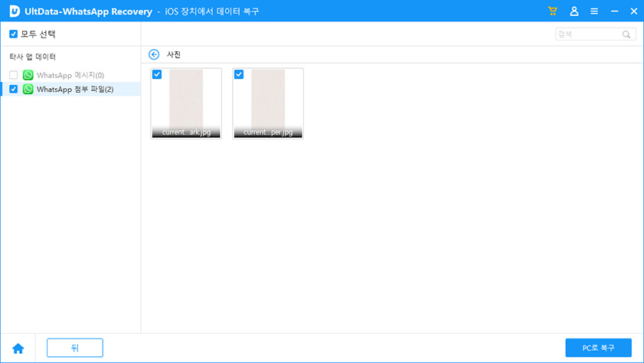This screenshot has height=363, width=644.
Task: Click the magnifier search icon
Action: (626, 34)
